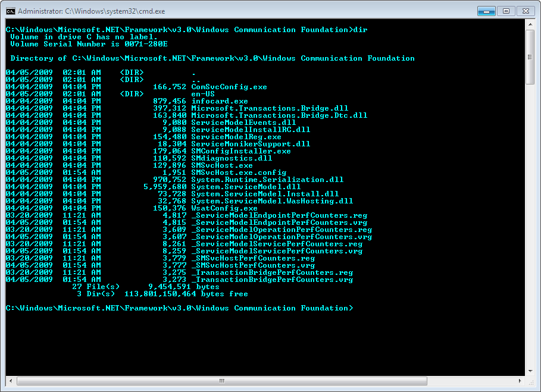Image resolution: width=541 pixels, height=392 pixels.
Task: Click SMConfigInstaller.exe file name
Action: click(241, 151)
